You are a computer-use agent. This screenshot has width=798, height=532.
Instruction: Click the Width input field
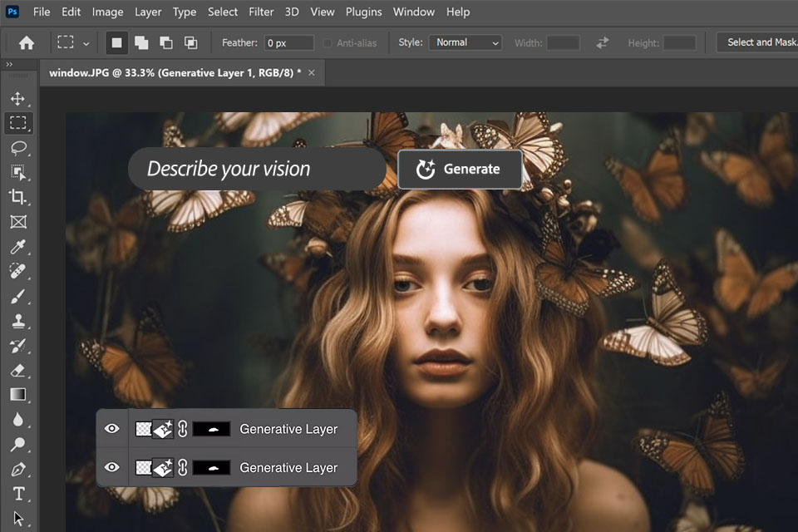coord(563,42)
